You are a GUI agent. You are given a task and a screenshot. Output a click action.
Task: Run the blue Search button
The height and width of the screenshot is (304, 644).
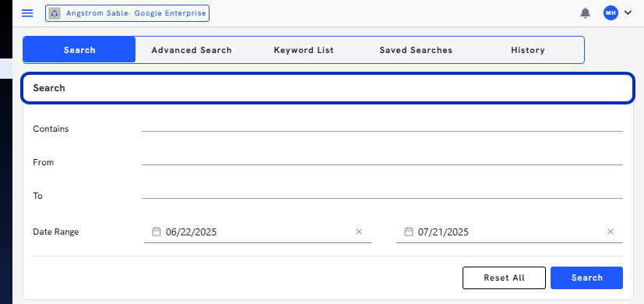point(586,277)
